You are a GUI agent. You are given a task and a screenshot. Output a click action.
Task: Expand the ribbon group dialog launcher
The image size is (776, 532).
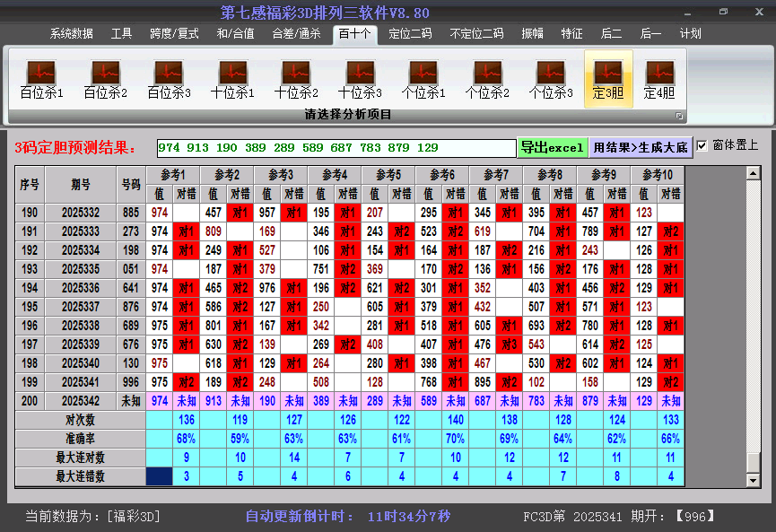click(679, 116)
